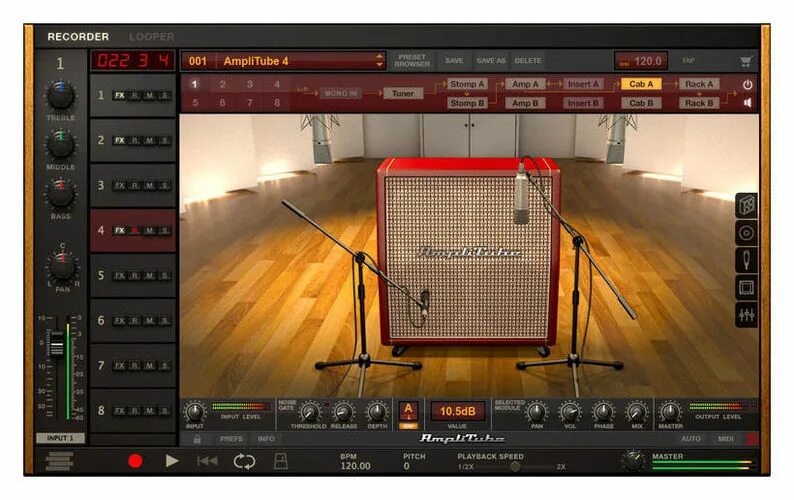
Task: Click SAVE AS button
Action: (x=491, y=61)
